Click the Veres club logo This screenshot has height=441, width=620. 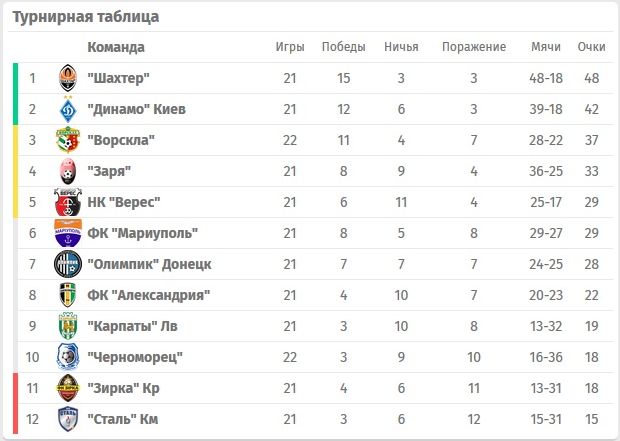[68, 202]
